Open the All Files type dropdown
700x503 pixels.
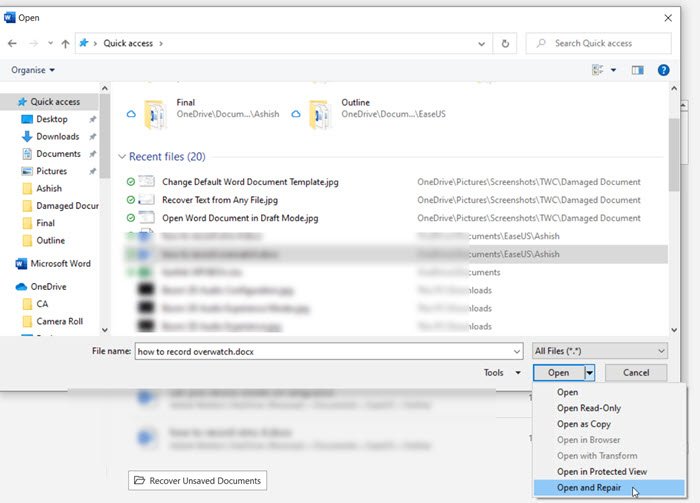pyautogui.click(x=600, y=351)
